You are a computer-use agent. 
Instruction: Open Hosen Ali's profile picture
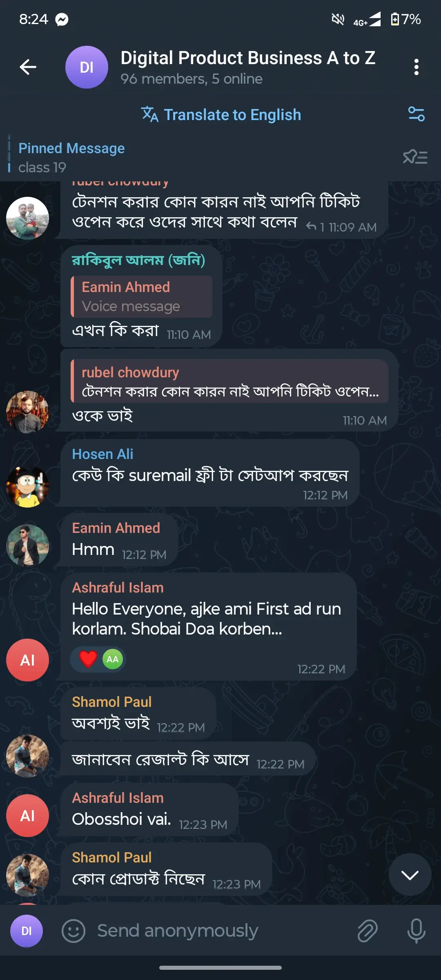point(27,487)
